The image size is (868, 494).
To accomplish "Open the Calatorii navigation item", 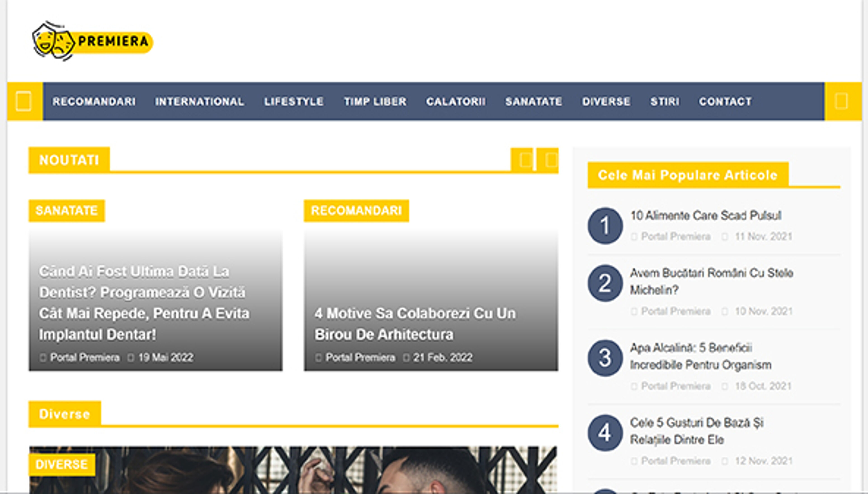I will 456,101.
